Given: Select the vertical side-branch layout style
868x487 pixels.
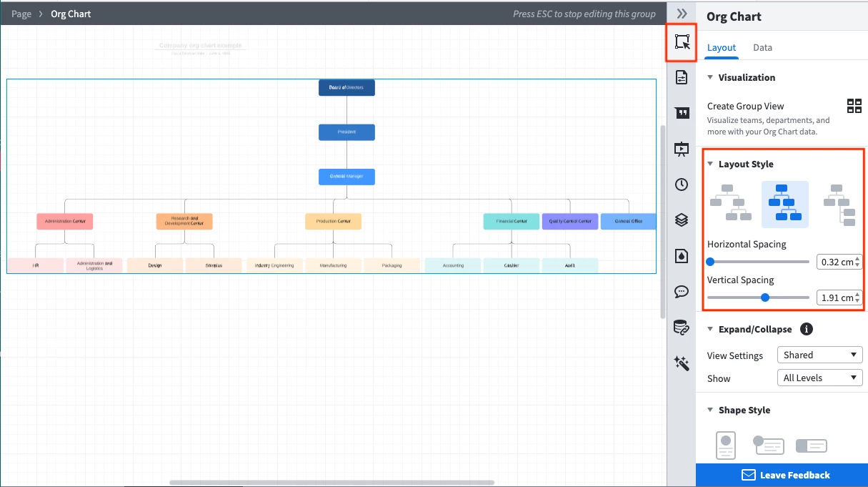Looking at the screenshot, I should (839, 204).
